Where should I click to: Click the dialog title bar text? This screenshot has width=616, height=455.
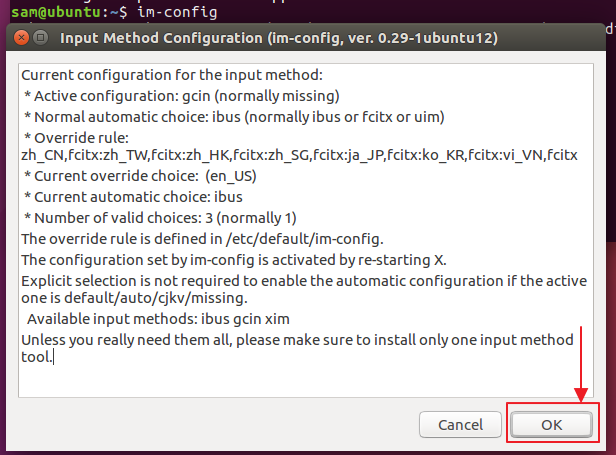tap(280, 39)
